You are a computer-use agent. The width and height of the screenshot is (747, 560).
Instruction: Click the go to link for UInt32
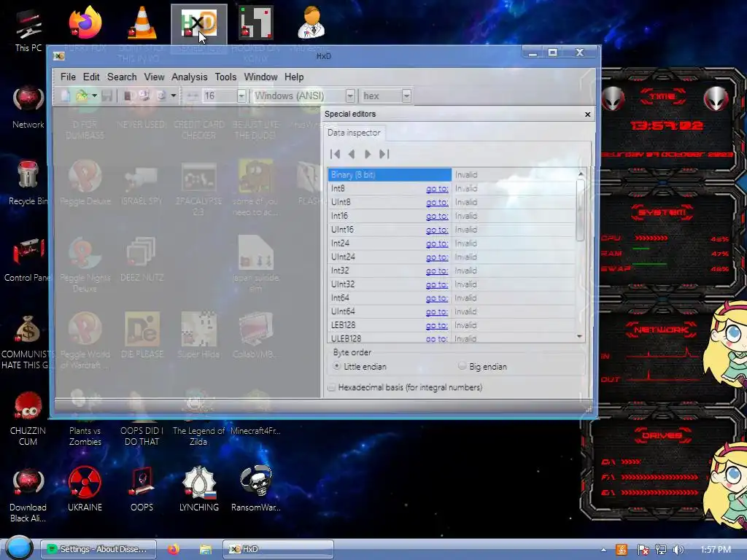coord(437,285)
